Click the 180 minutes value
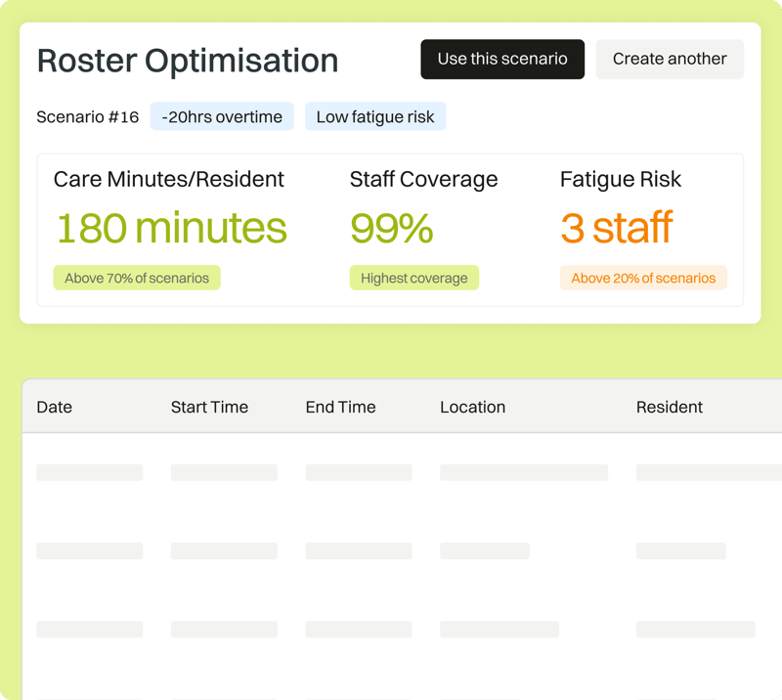Image resolution: width=782 pixels, height=700 pixels. 171,228
